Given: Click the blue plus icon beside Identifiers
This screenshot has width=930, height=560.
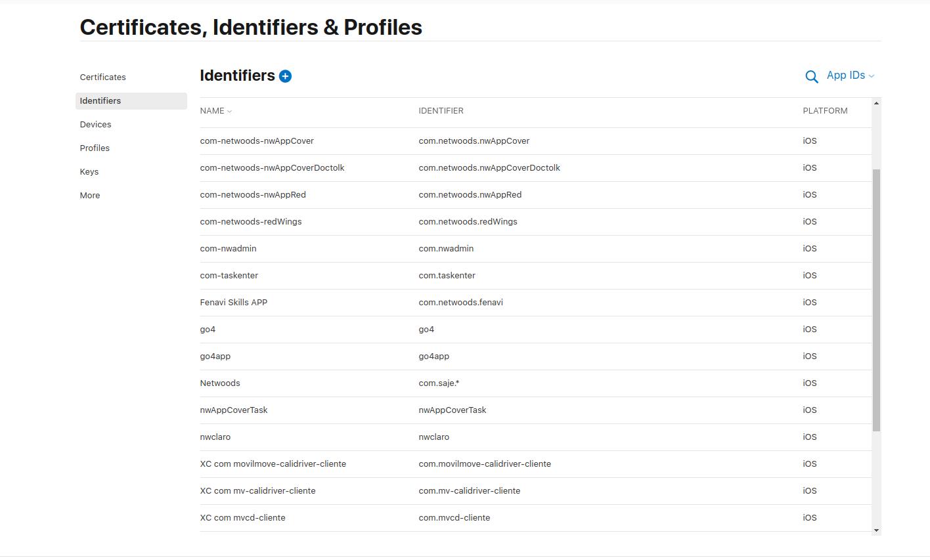Looking at the screenshot, I should (285, 76).
